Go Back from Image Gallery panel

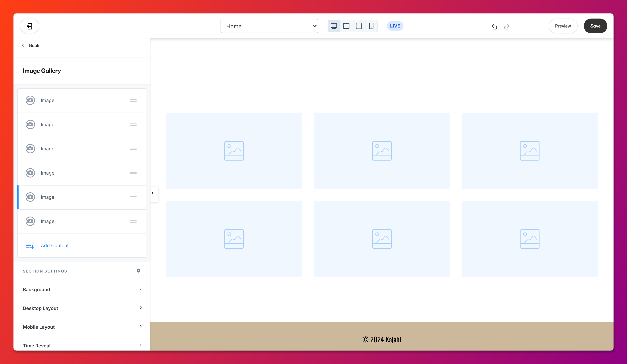point(30,45)
